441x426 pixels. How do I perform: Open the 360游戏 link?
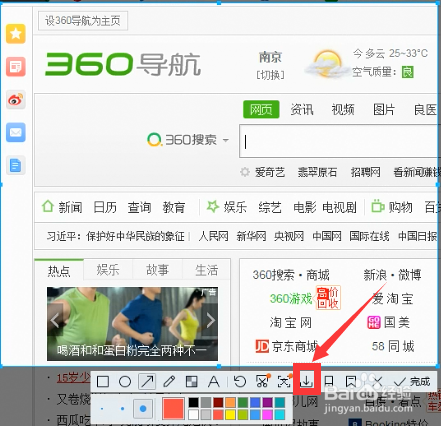(291, 298)
